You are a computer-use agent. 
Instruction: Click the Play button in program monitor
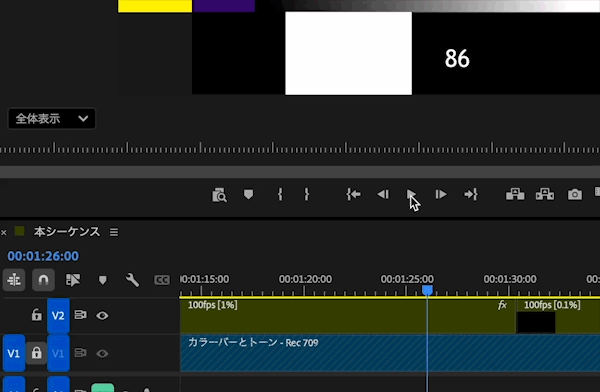pos(411,194)
